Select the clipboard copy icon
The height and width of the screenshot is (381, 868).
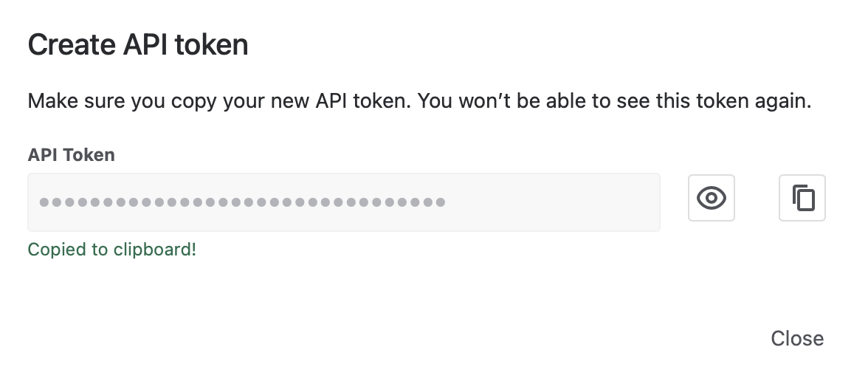coord(802,198)
